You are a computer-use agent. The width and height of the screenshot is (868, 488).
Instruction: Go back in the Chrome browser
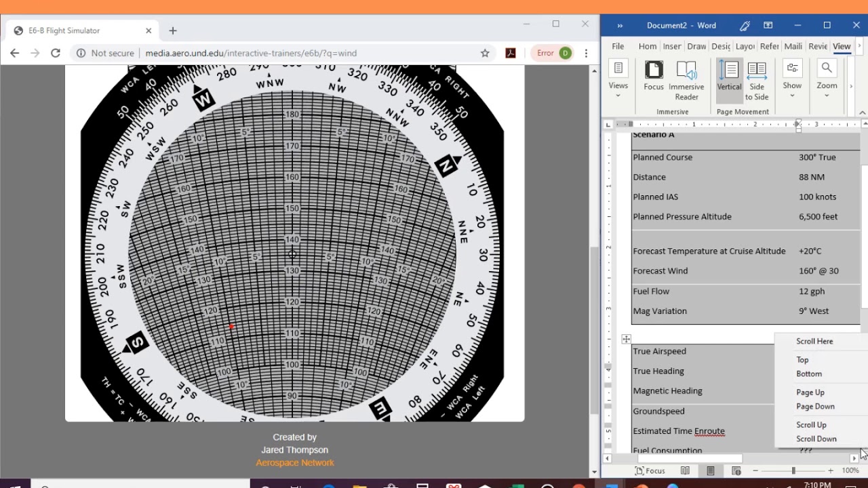[x=15, y=53]
